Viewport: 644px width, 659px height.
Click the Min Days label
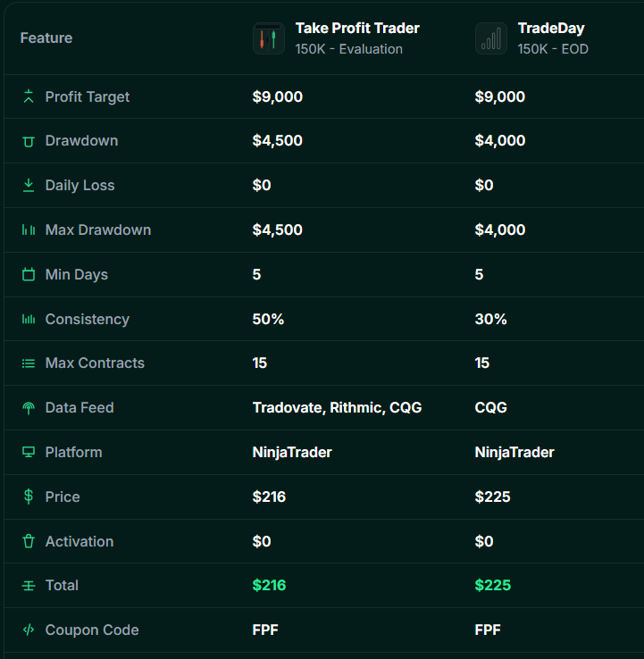(77, 275)
